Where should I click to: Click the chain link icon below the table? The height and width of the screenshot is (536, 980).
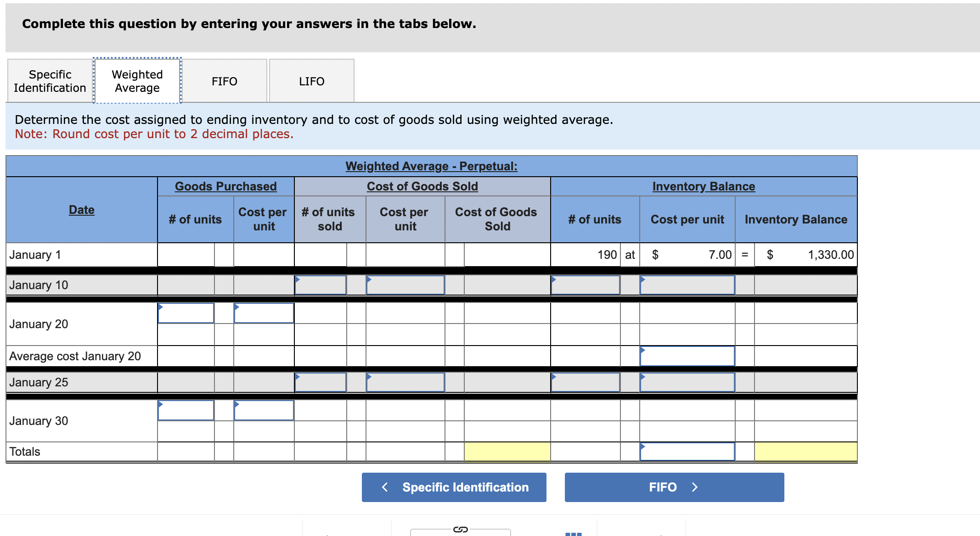pos(461,530)
